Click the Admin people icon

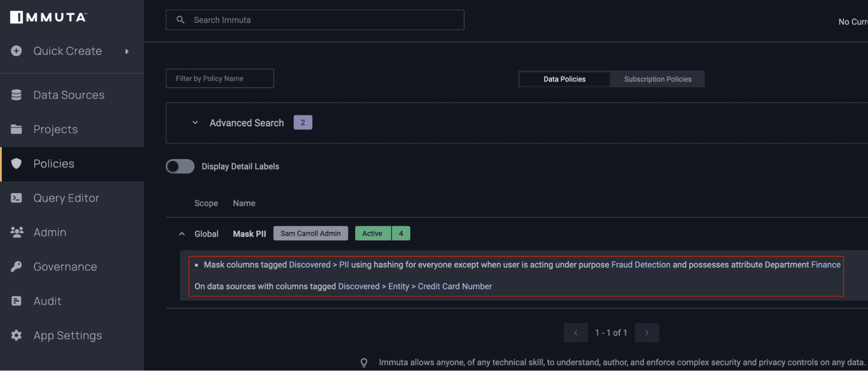(17, 232)
